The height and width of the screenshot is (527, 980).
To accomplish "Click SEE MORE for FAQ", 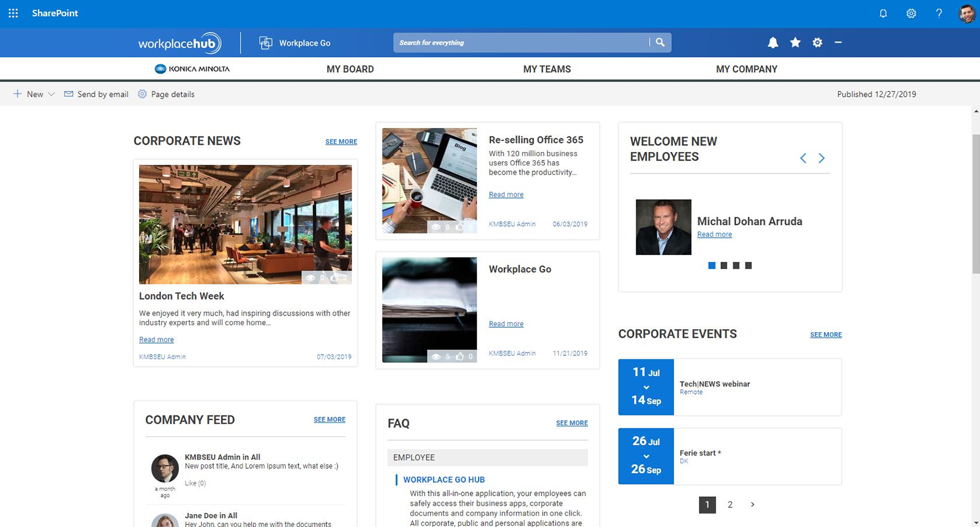I will click(x=572, y=423).
